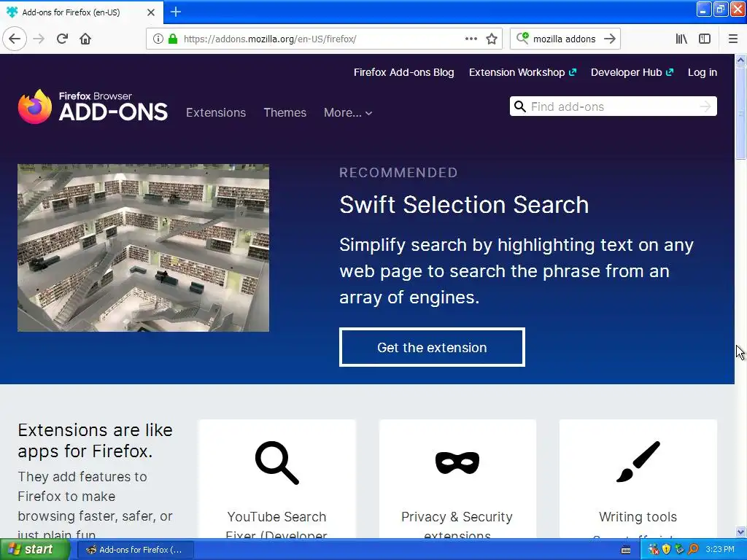Click the search engine magnifier icon
The width and height of the screenshot is (747, 560).
(522, 38)
